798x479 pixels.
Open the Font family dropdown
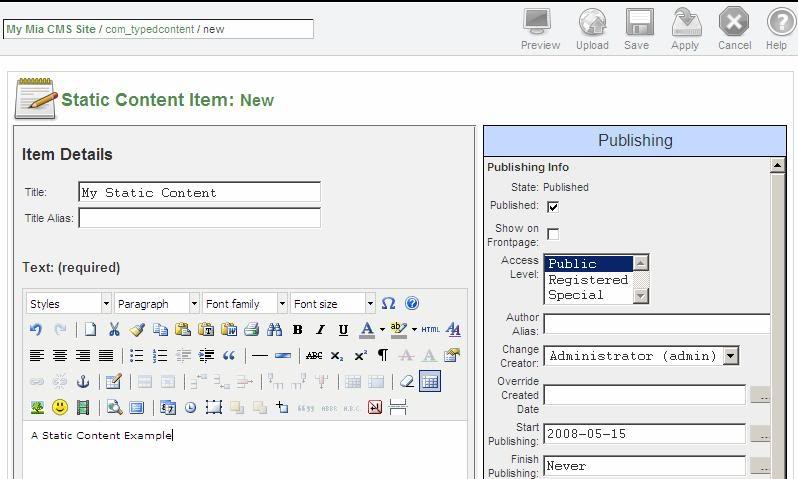point(245,304)
